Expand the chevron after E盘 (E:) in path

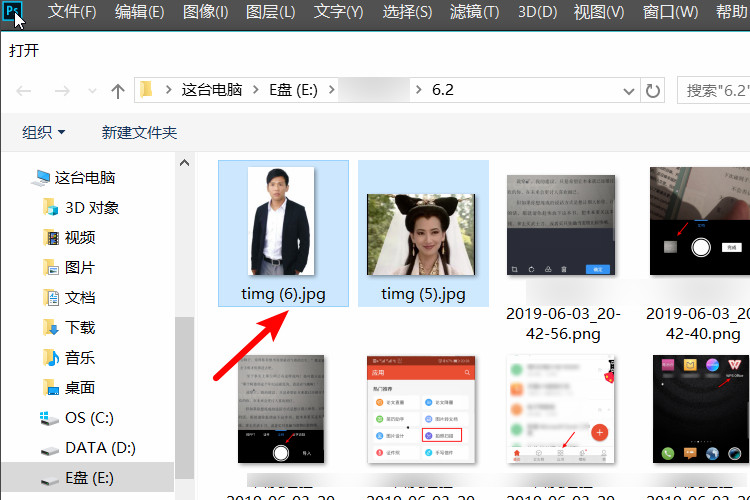[331, 90]
